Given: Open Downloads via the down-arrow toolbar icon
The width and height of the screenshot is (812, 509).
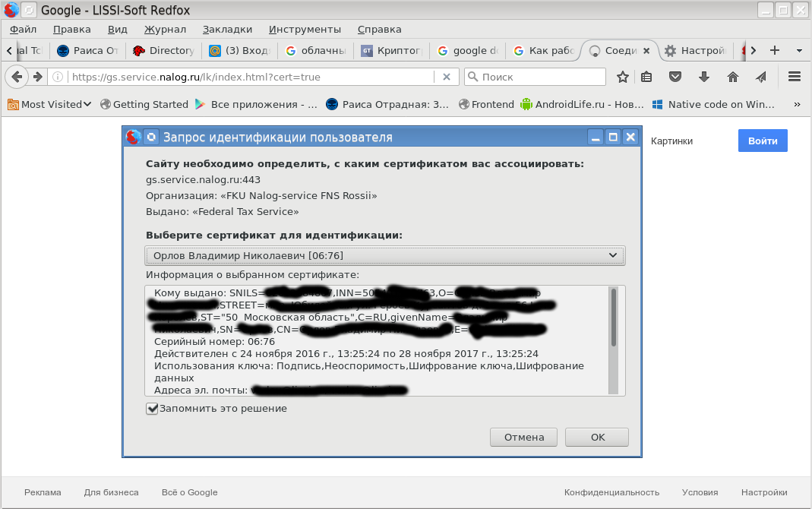Looking at the screenshot, I should [x=703, y=76].
